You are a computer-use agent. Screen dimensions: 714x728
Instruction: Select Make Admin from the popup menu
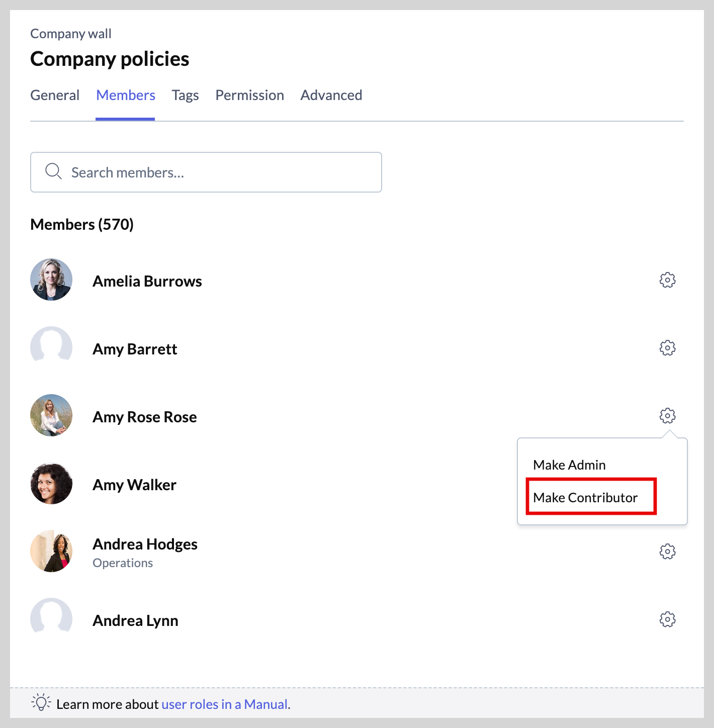coord(569,465)
